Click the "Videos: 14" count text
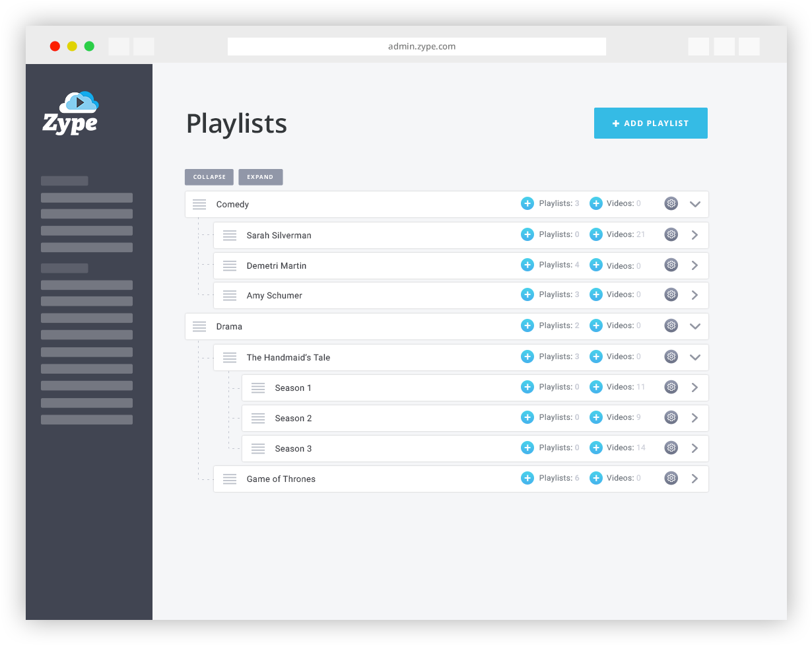This screenshot has height=645, width=812. point(626,448)
